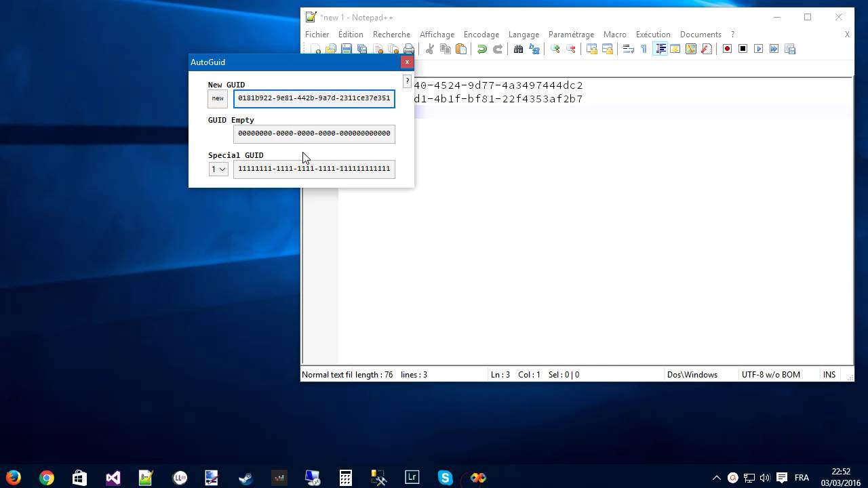Image resolution: width=868 pixels, height=488 pixels.
Task: Open Visual Studio from the taskbar
Action: tap(113, 478)
